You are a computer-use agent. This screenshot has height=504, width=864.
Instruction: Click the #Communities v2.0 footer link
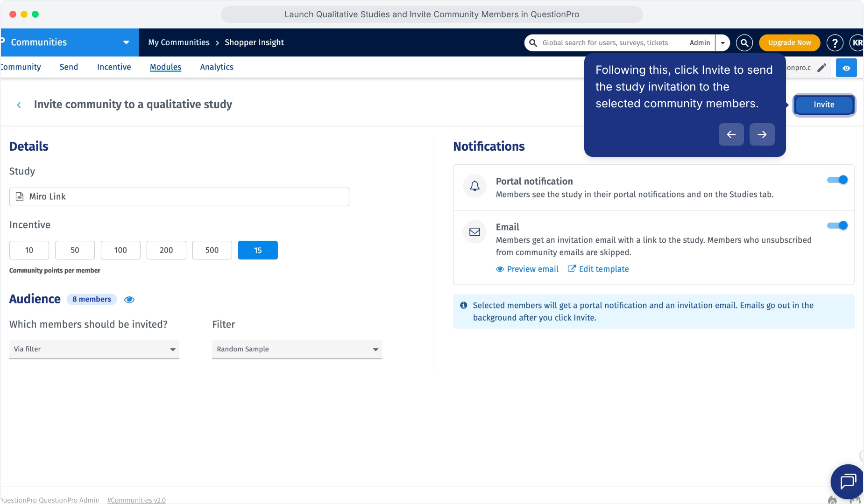pos(136,500)
